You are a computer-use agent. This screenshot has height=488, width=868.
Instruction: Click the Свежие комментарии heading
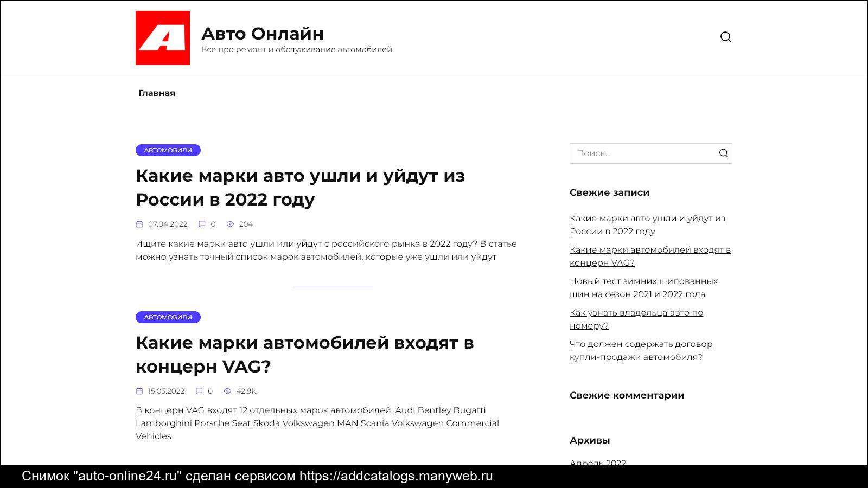click(627, 395)
